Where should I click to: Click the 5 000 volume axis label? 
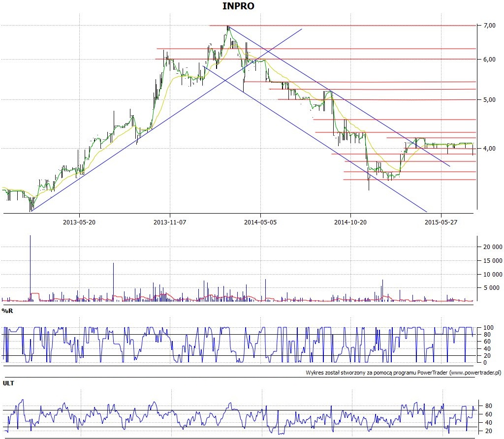pyautogui.click(x=493, y=287)
